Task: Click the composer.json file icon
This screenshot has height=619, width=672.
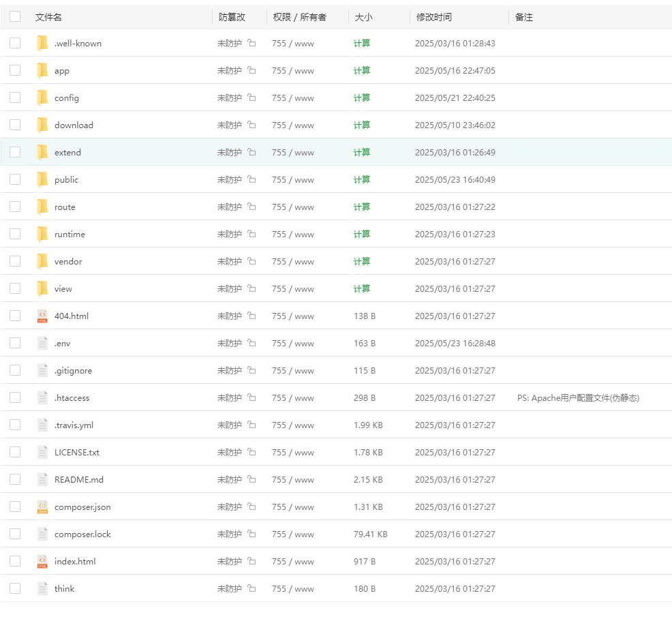Action: 42,507
